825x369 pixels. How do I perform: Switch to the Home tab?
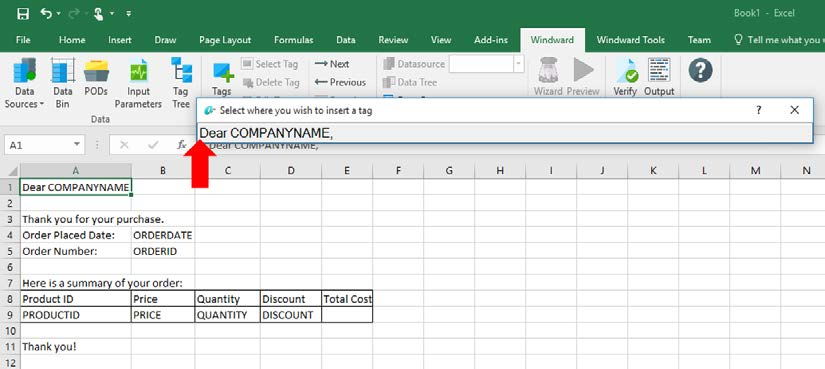coord(72,40)
